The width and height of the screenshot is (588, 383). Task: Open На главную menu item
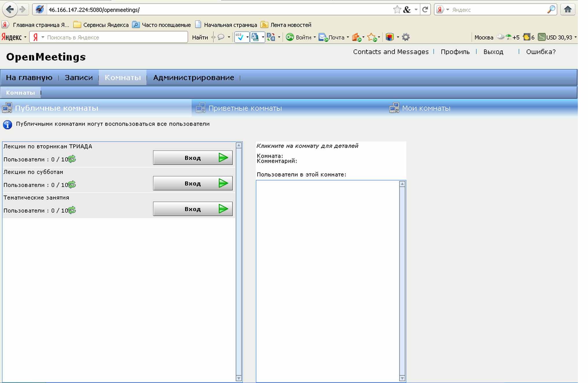pyautogui.click(x=29, y=77)
